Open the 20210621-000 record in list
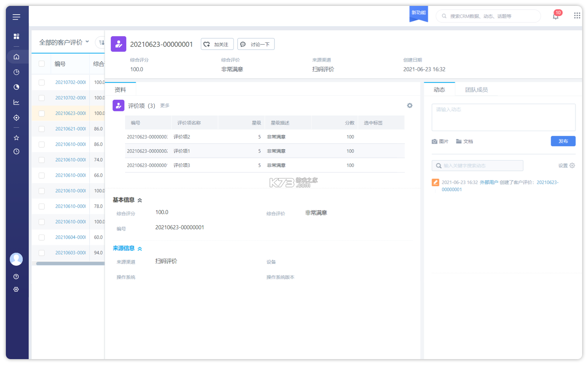Screen dimensions: 588x365 [x=71, y=129]
